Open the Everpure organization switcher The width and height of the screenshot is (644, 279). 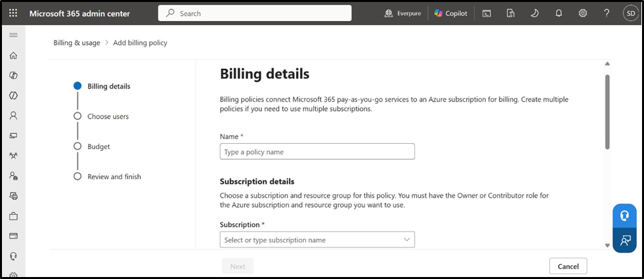pos(402,13)
